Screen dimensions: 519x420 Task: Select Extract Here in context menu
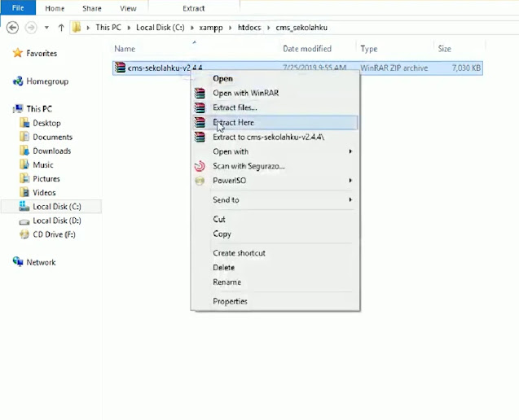tap(275, 122)
